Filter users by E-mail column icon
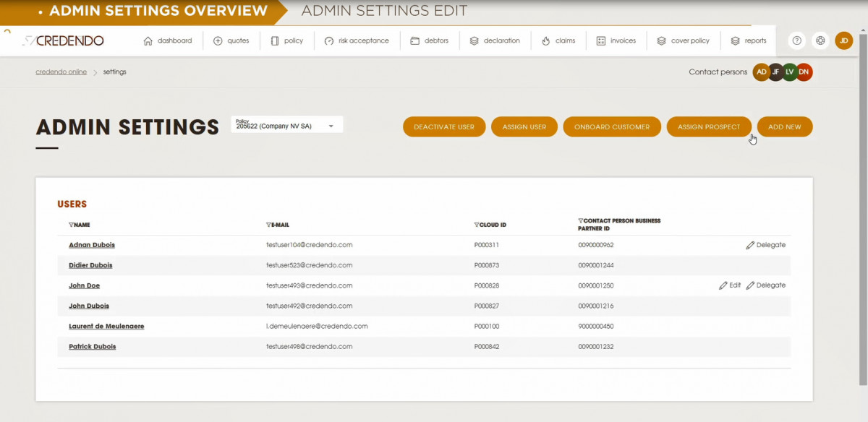 [x=269, y=225]
